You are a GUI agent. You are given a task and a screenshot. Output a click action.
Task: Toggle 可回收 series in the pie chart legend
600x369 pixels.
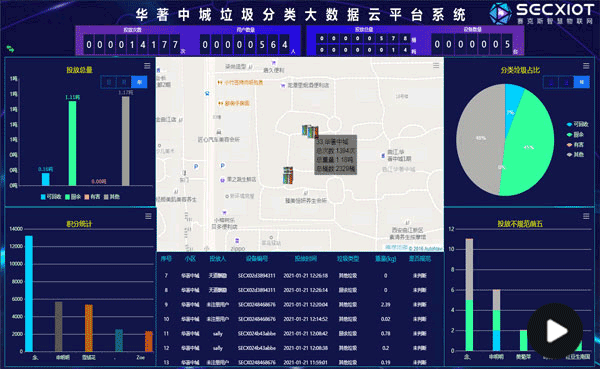[577, 124]
